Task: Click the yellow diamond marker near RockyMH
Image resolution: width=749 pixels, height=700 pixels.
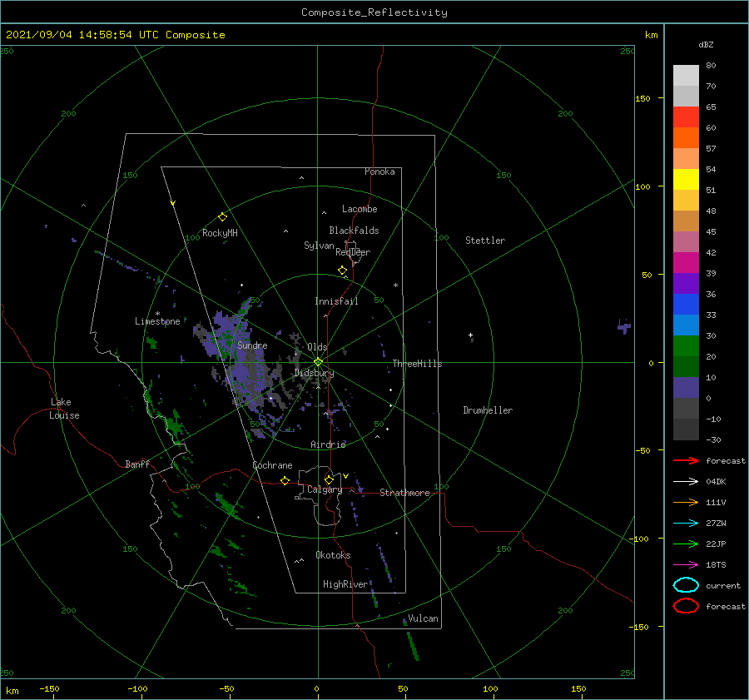Action: pos(222,217)
